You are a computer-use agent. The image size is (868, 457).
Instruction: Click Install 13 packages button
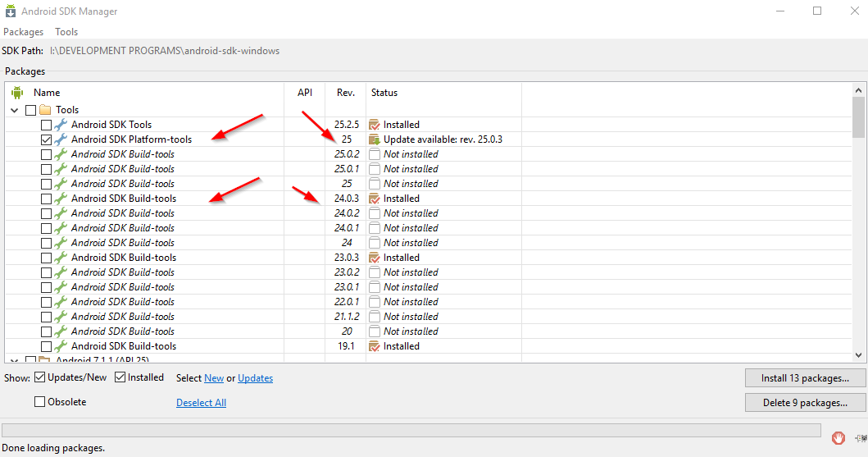pyautogui.click(x=805, y=377)
